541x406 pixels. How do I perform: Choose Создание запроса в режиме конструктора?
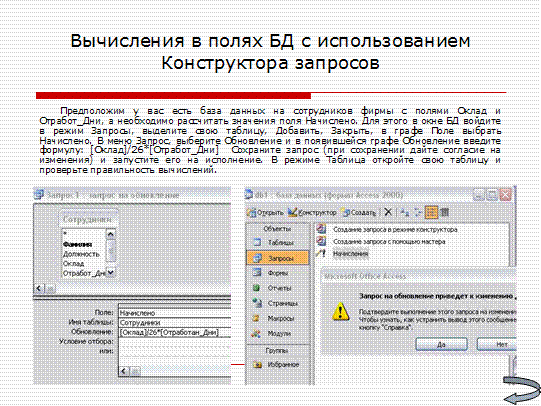pyautogui.click(x=395, y=229)
